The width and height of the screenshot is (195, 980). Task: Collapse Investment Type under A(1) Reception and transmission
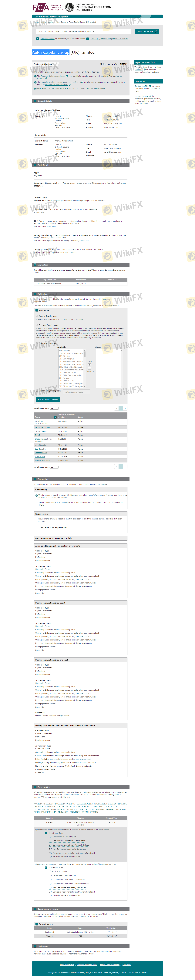[x=46, y=833]
